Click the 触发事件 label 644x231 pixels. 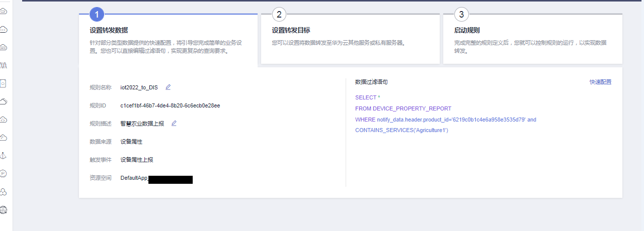[x=101, y=160]
